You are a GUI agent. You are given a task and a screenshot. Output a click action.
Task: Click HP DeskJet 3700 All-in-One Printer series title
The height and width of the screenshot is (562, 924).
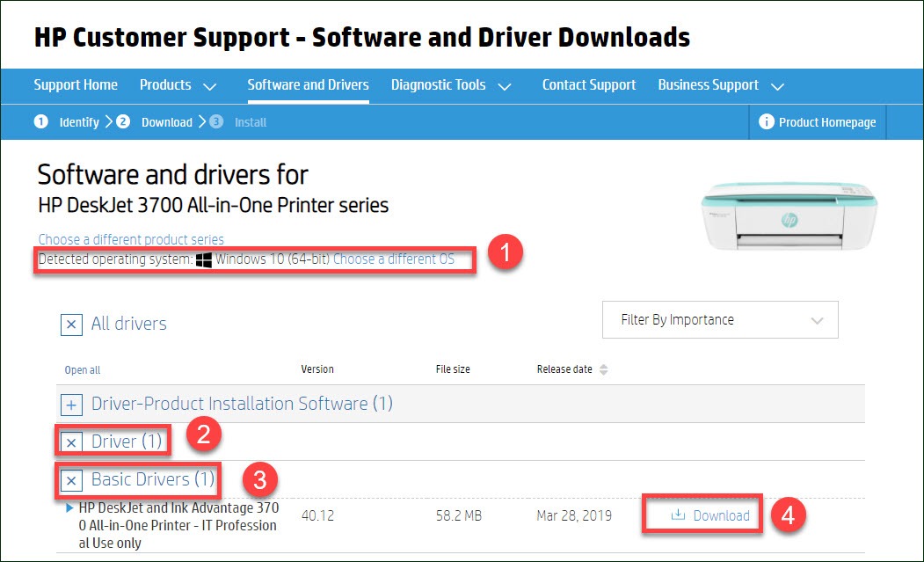click(214, 205)
